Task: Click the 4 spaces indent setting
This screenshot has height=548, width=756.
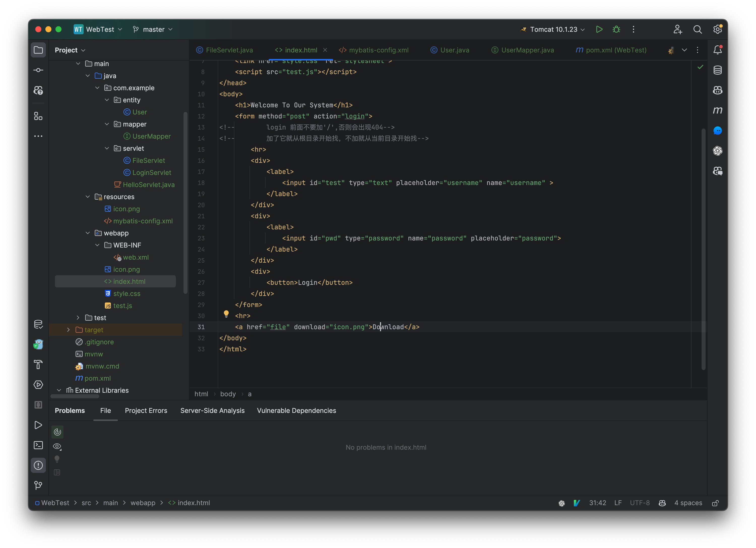Action: click(x=688, y=503)
